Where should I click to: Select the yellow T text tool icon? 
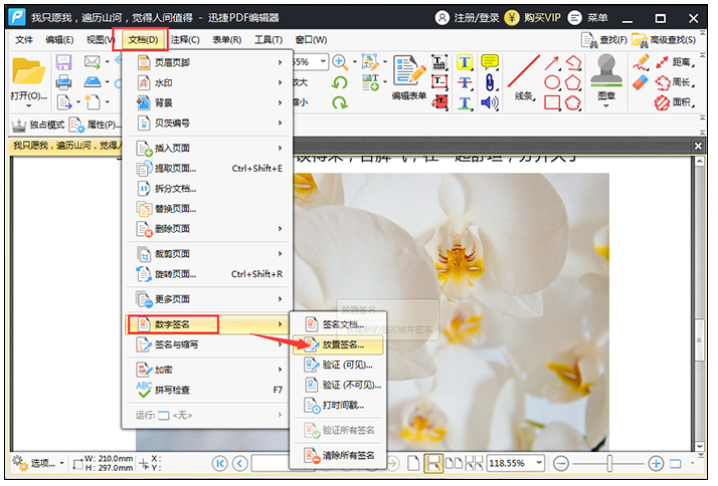pos(465,62)
